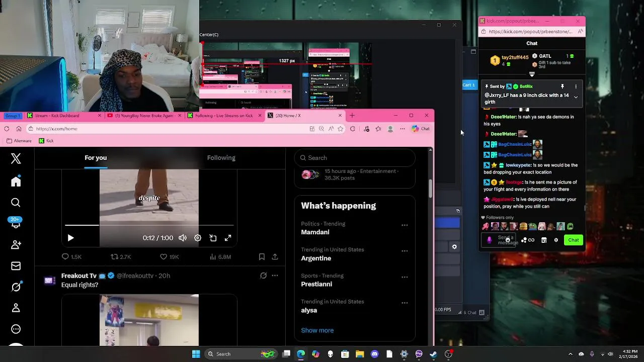Open Messages envelope icon in X sidebar
Screen dimensions: 644x362
click(16, 266)
